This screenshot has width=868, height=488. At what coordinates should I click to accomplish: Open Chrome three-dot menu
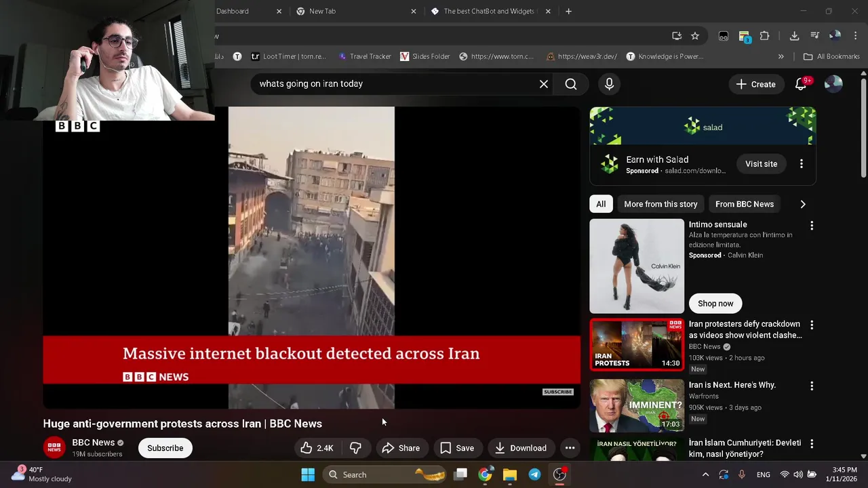[x=855, y=36]
